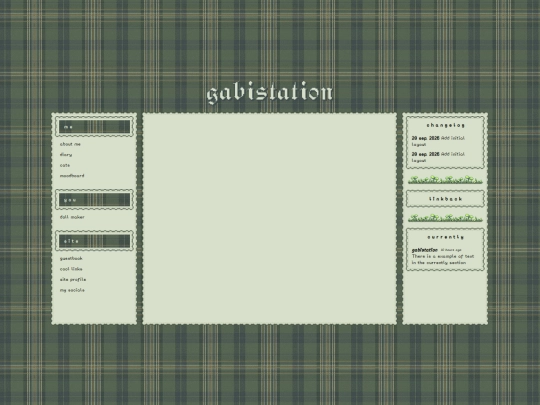Open the cool links page
The width and height of the screenshot is (540, 405).
pos(71,269)
